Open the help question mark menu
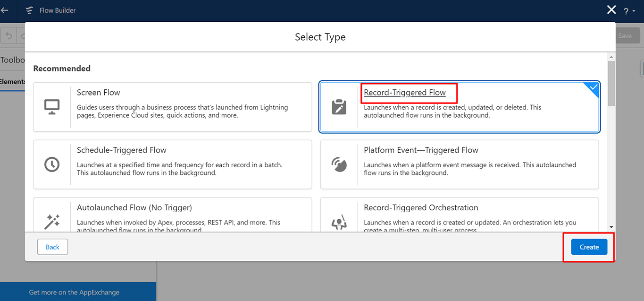This screenshot has height=301, width=644. tap(629, 11)
